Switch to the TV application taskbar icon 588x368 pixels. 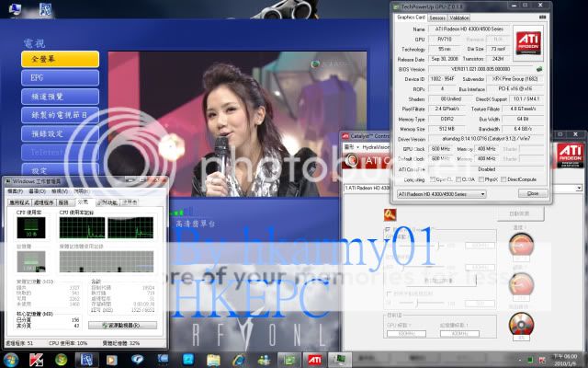tap(86, 360)
